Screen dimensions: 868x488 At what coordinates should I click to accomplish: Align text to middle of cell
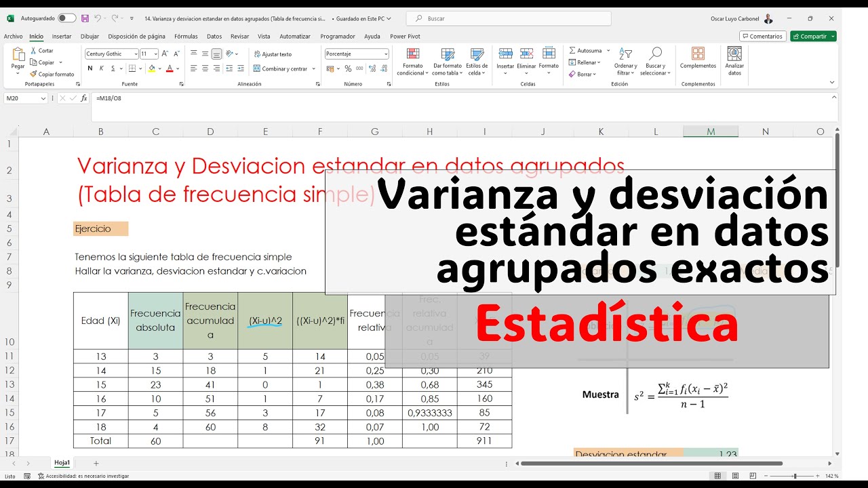pos(205,54)
